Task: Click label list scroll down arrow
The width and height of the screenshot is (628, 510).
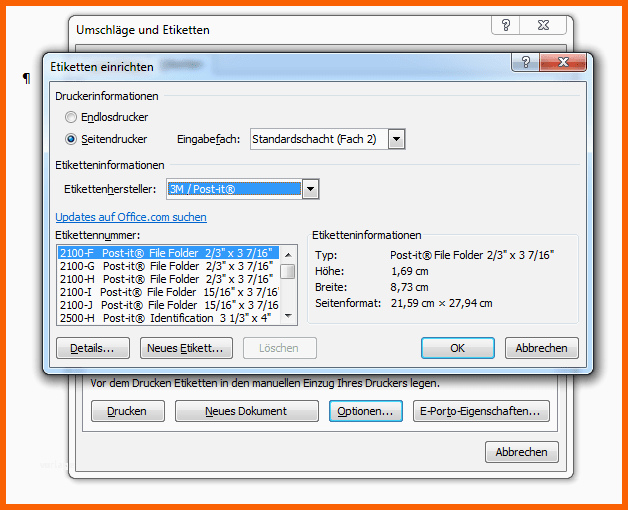Action: [x=288, y=316]
